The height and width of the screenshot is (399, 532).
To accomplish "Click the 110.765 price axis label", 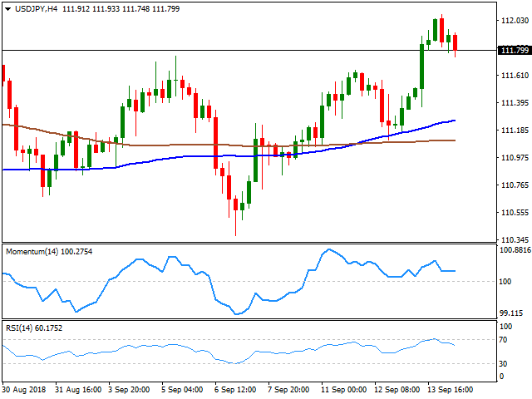I will (x=515, y=185).
